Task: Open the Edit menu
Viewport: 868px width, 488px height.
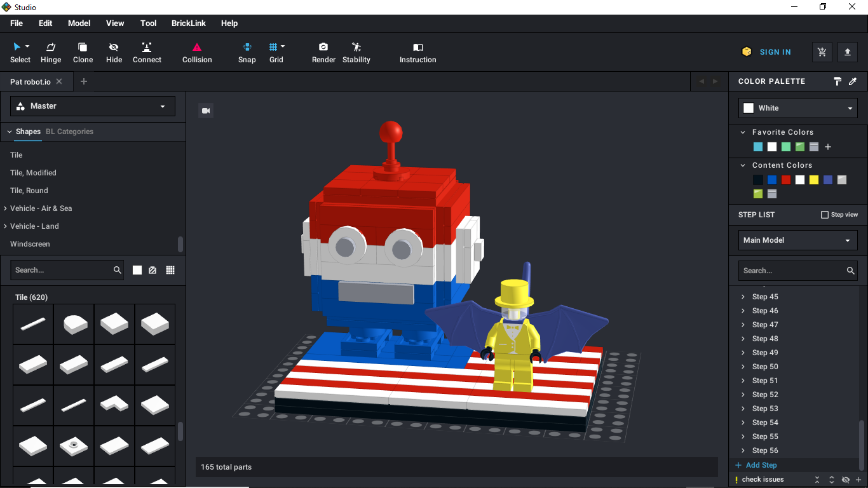Action: pyautogui.click(x=46, y=24)
